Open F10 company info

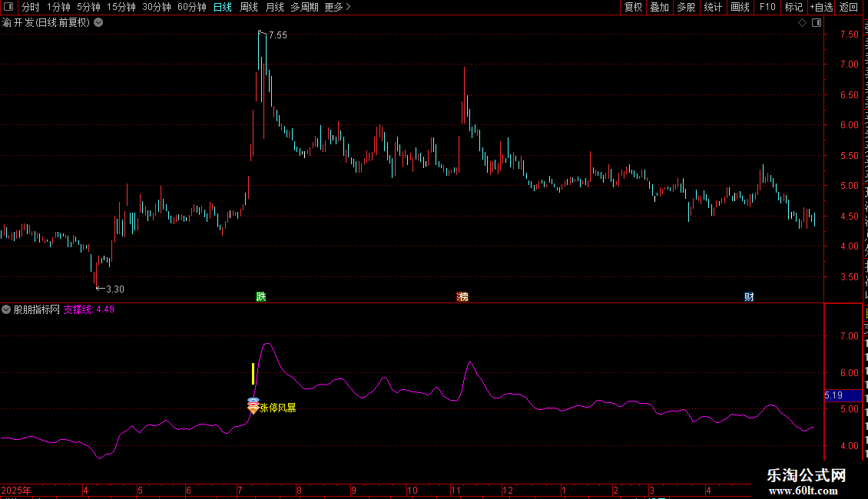767,7
